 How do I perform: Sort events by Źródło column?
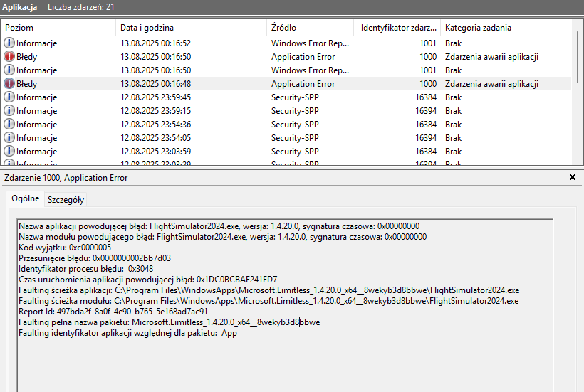click(310, 28)
